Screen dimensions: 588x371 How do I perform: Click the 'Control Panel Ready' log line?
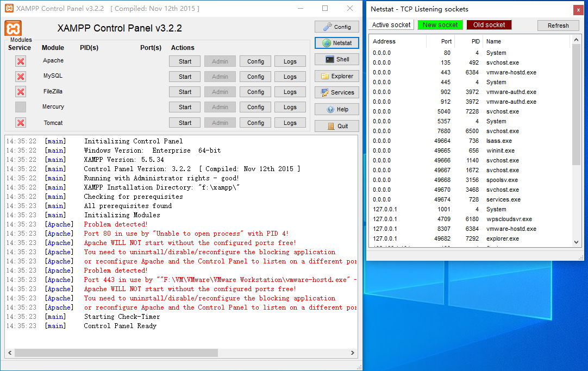[120, 326]
